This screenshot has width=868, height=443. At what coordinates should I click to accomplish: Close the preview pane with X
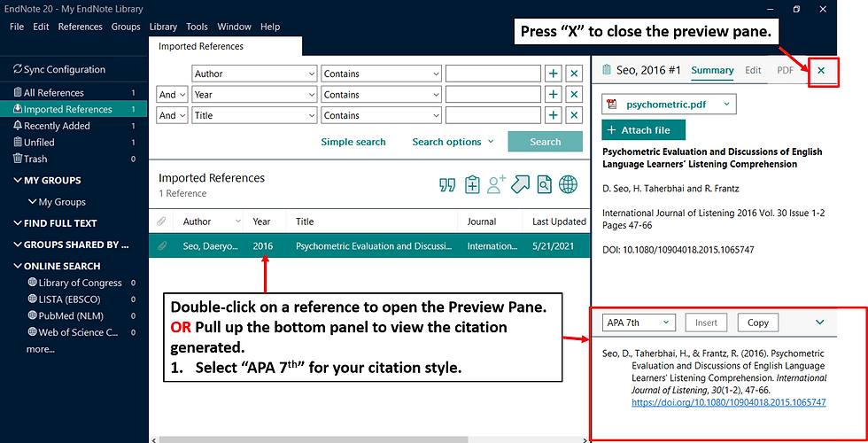point(822,70)
